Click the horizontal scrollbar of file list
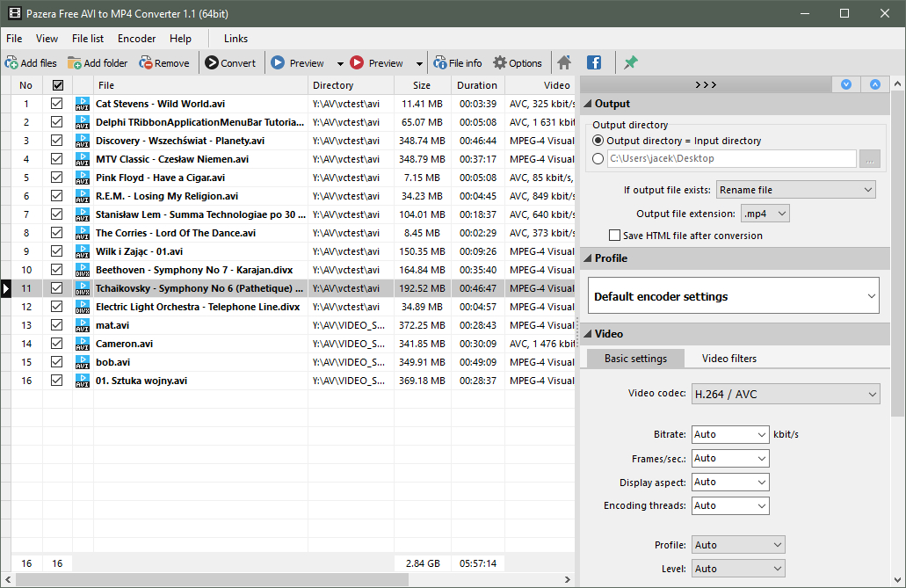The width and height of the screenshot is (906, 588). point(210,579)
